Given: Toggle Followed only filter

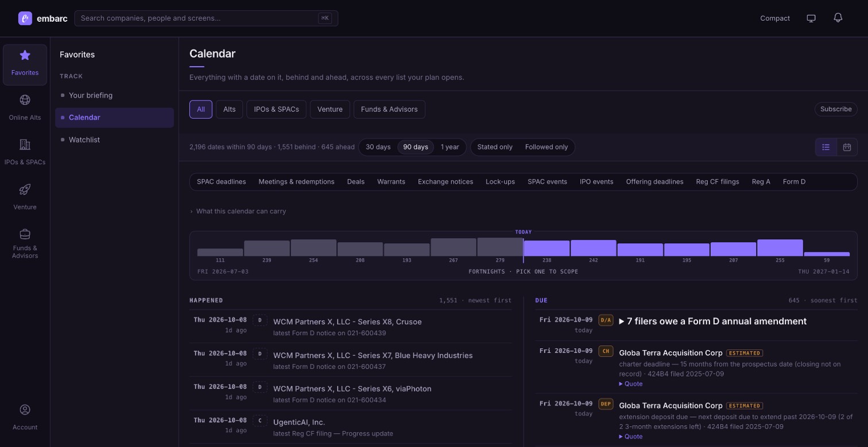Looking at the screenshot, I should (547, 147).
